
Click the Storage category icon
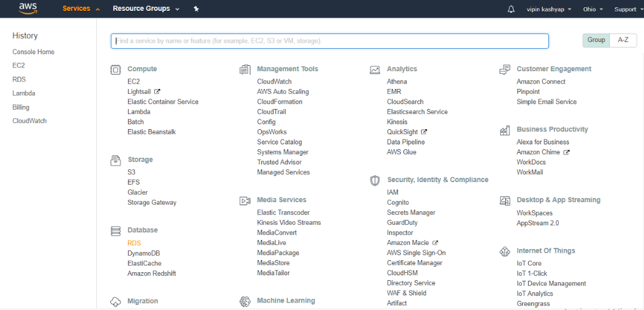coord(115,160)
